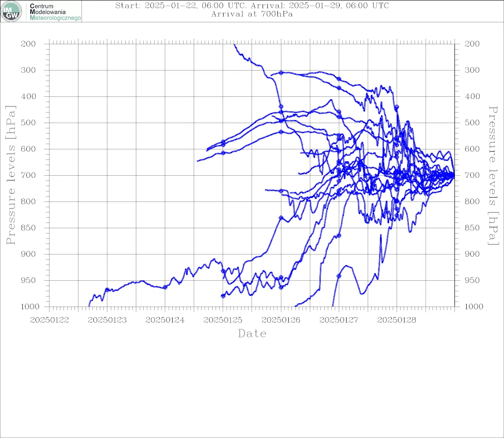Click the right-axis 850 pressure label
Screen dimensions: 504x438
point(472,228)
